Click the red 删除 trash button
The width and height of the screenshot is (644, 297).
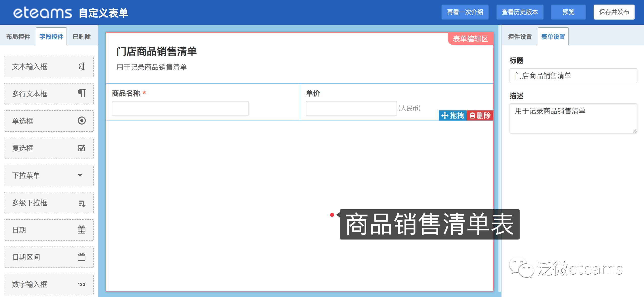(480, 115)
